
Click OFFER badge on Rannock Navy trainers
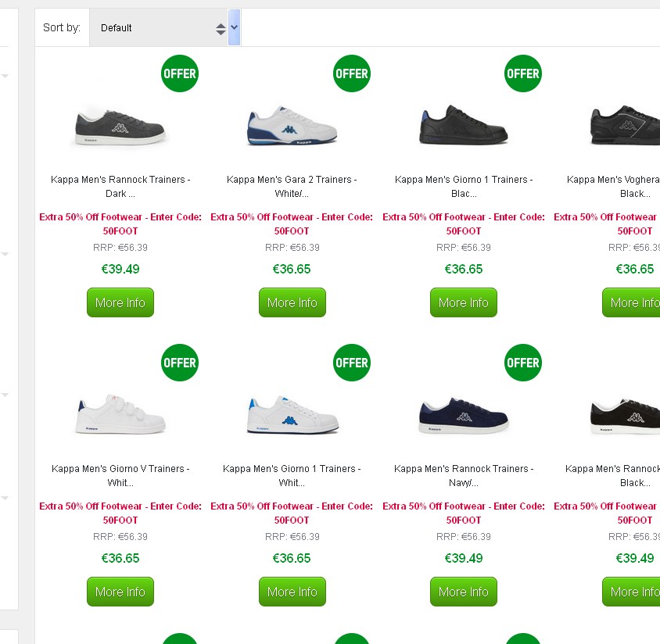click(523, 363)
